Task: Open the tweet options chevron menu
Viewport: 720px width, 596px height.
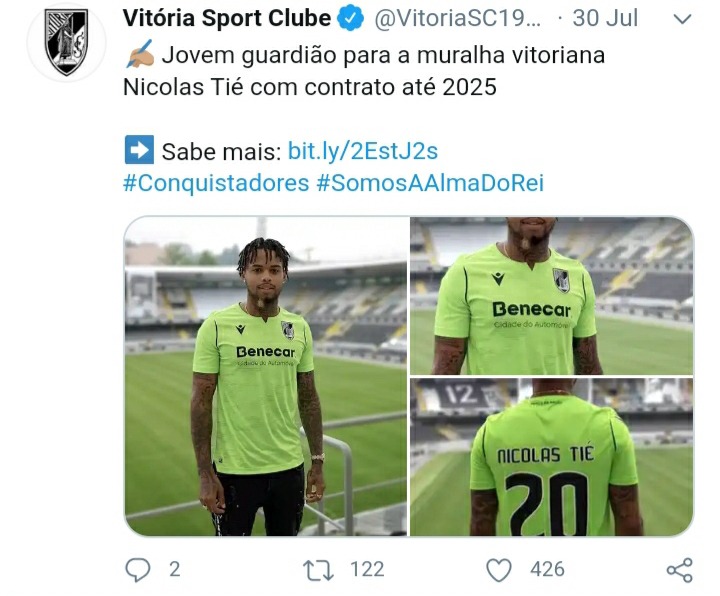Action: pyautogui.click(x=682, y=19)
